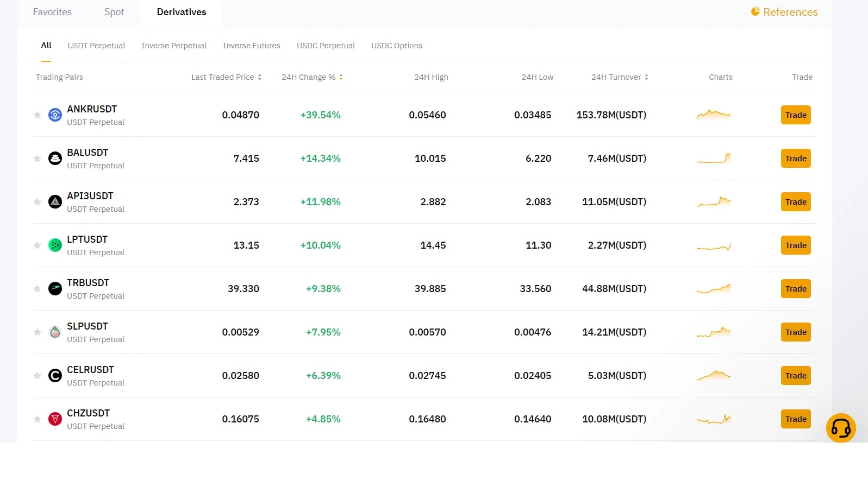This screenshot has height=480, width=868.
Task: Open the support headset chat icon
Action: [841, 428]
